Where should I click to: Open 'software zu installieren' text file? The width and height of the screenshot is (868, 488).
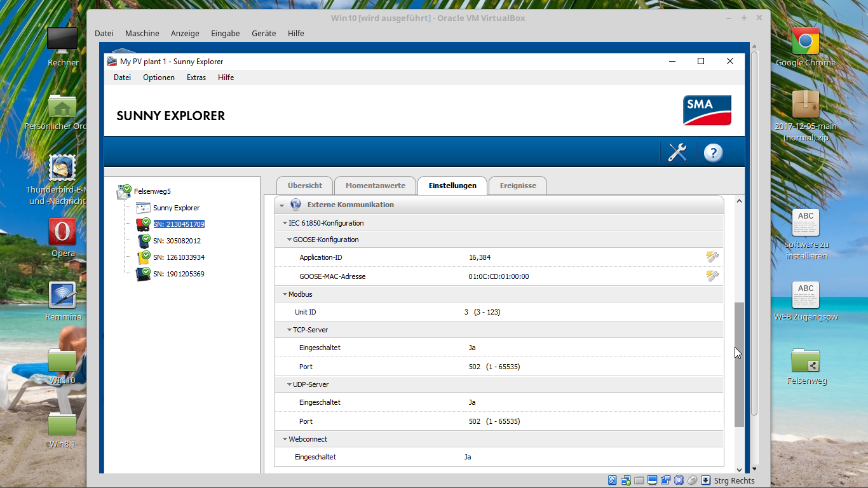806,223
